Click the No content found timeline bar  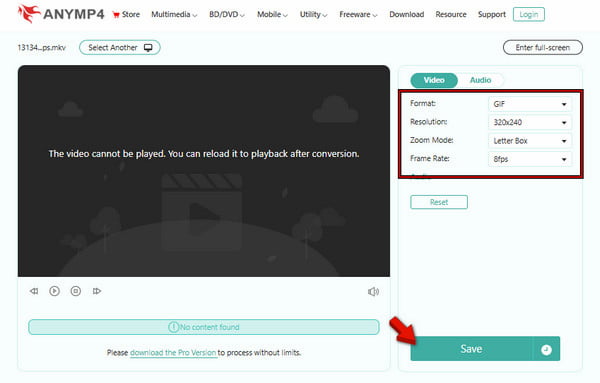click(204, 327)
